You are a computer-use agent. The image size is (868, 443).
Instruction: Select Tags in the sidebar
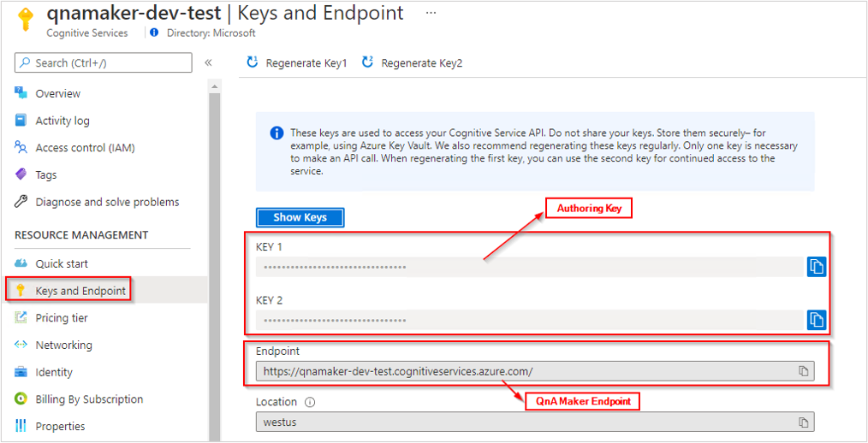pyautogui.click(x=45, y=175)
